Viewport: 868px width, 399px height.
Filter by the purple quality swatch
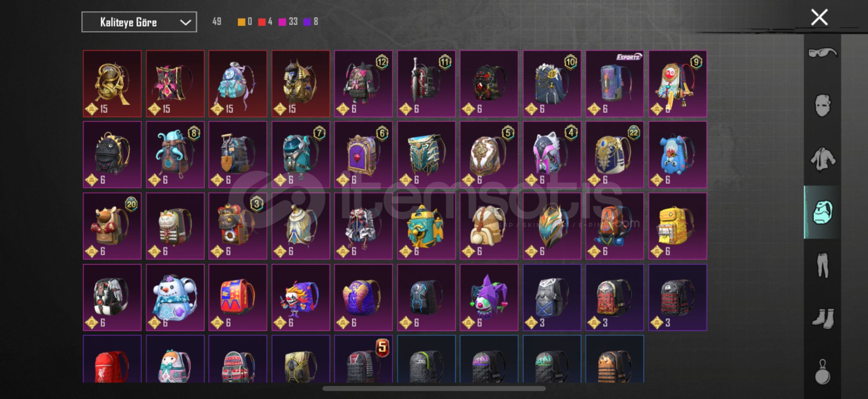click(307, 22)
